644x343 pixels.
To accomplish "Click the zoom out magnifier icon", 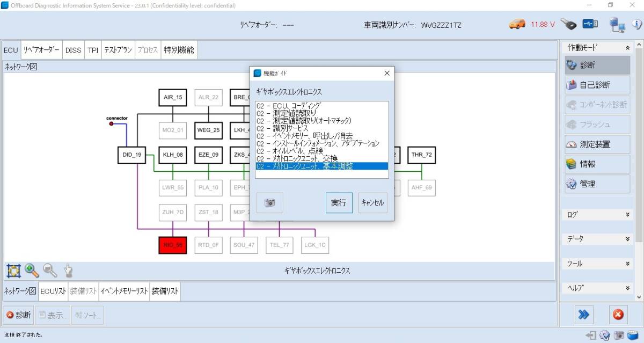I will [x=50, y=270].
